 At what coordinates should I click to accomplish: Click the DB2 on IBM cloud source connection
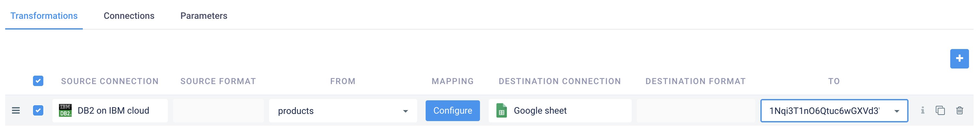pyautogui.click(x=114, y=111)
